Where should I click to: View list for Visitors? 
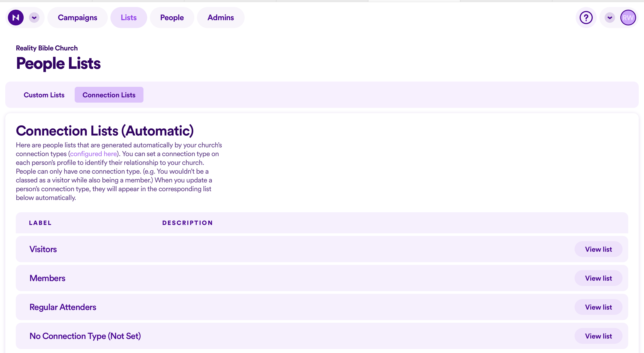(598, 249)
